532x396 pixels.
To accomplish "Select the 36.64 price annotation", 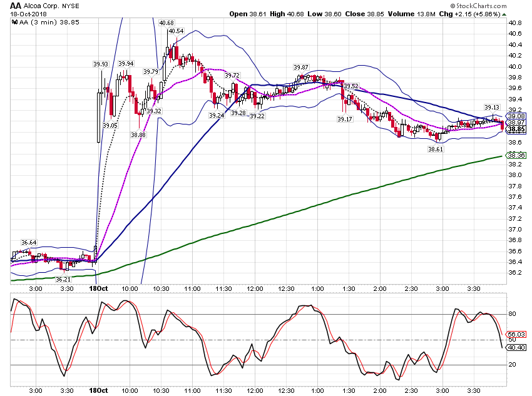I will coord(29,242).
